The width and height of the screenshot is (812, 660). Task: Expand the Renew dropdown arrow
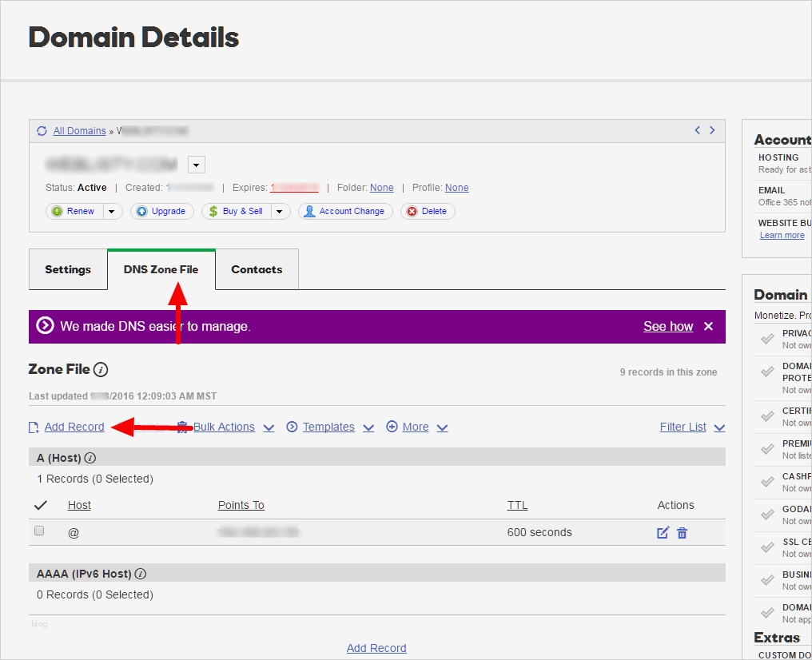[x=112, y=211]
